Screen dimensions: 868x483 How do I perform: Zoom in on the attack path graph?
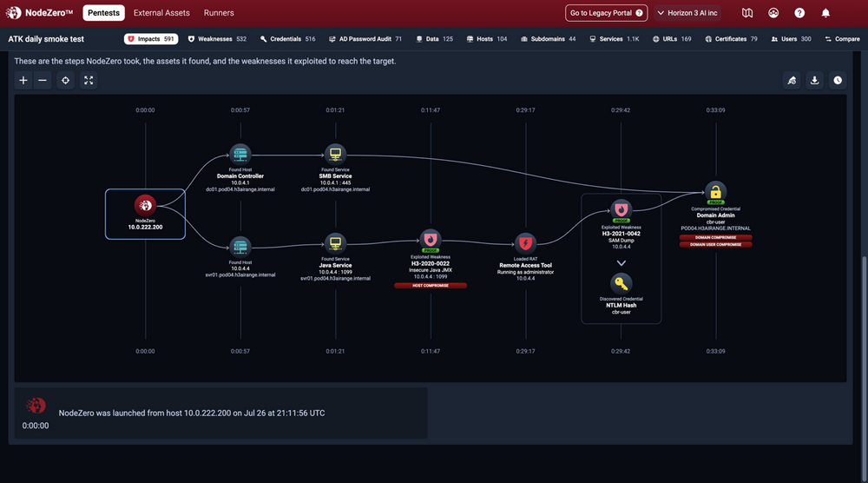tap(23, 80)
